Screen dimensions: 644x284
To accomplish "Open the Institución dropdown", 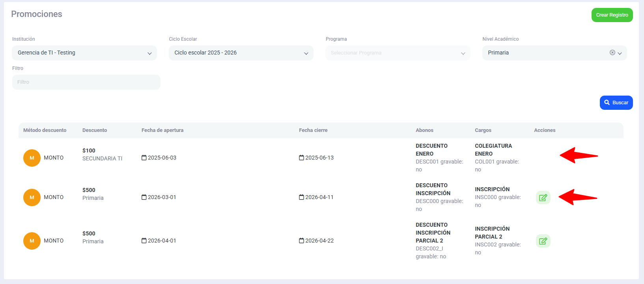I will click(84, 53).
